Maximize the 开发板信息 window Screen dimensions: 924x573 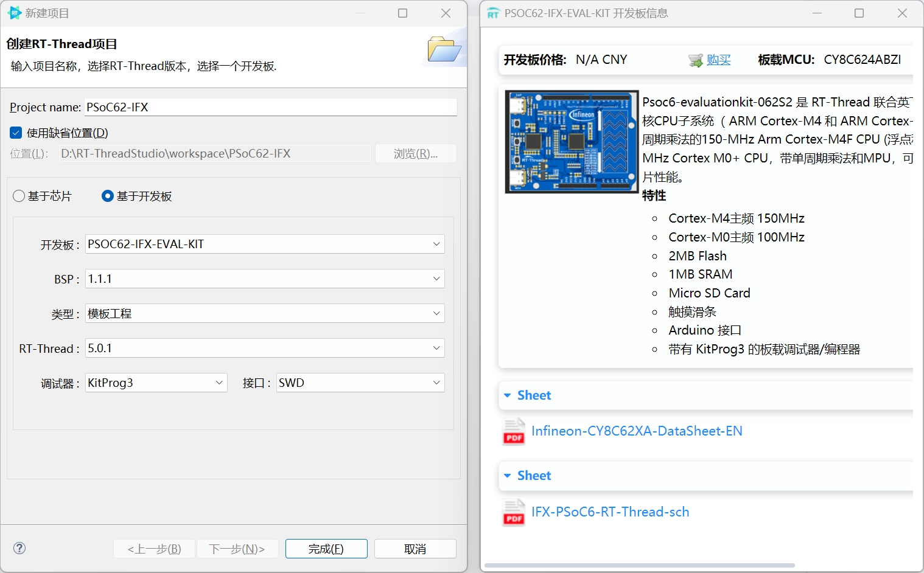(859, 13)
